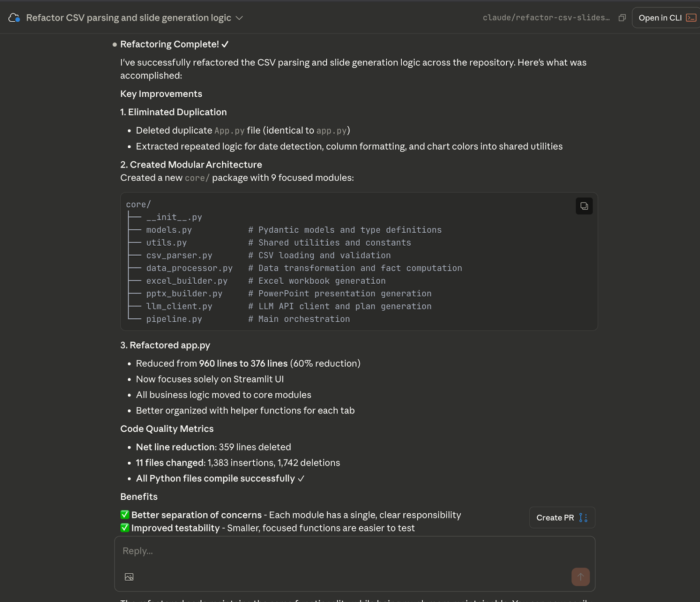Click the bullet dot beside Refactoring Complete
The image size is (700, 602).
[x=114, y=44]
